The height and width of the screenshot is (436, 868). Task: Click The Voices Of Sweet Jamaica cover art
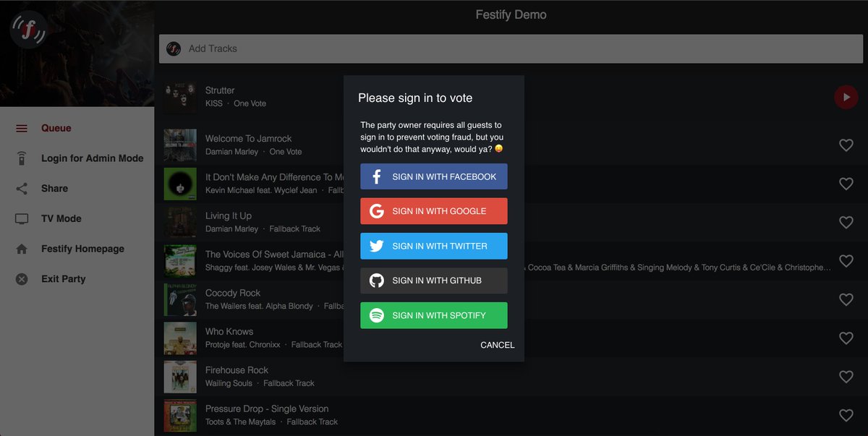pyautogui.click(x=180, y=261)
